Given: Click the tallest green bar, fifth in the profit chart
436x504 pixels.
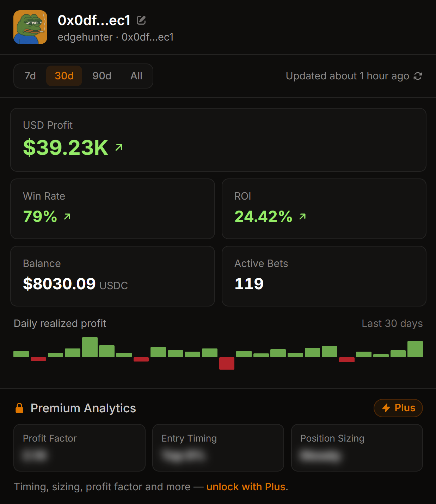Looking at the screenshot, I should click(90, 347).
